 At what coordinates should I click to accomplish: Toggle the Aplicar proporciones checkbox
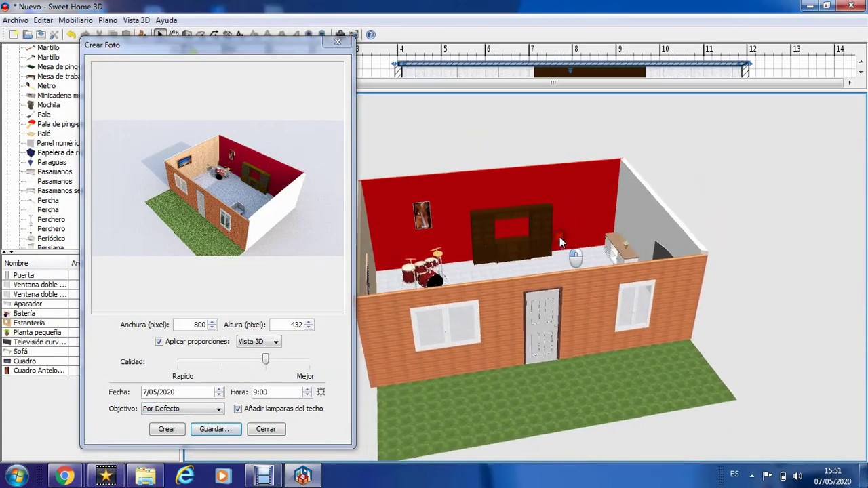(x=159, y=342)
